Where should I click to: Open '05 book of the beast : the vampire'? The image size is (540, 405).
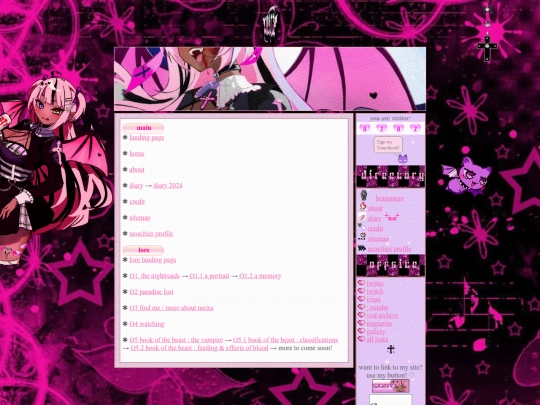click(x=176, y=340)
